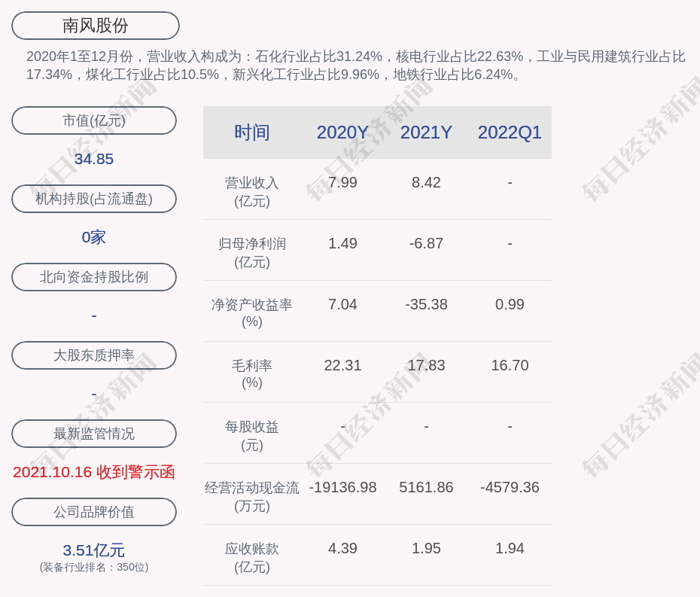Click the 1.95 receivables cell
The width and height of the screenshot is (700, 597).
(426, 548)
